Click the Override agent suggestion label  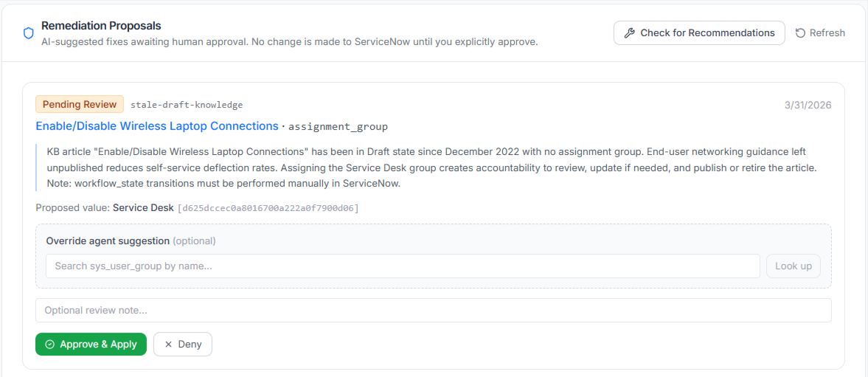point(108,241)
